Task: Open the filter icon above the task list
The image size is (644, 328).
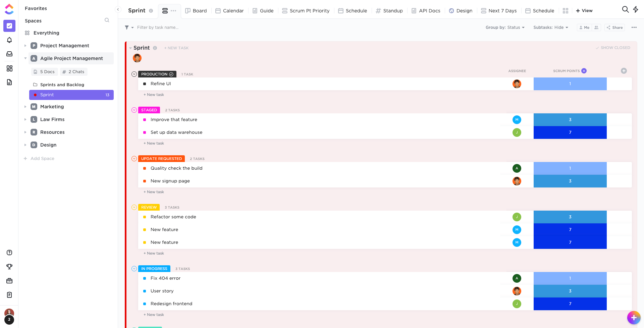Action: click(x=127, y=27)
